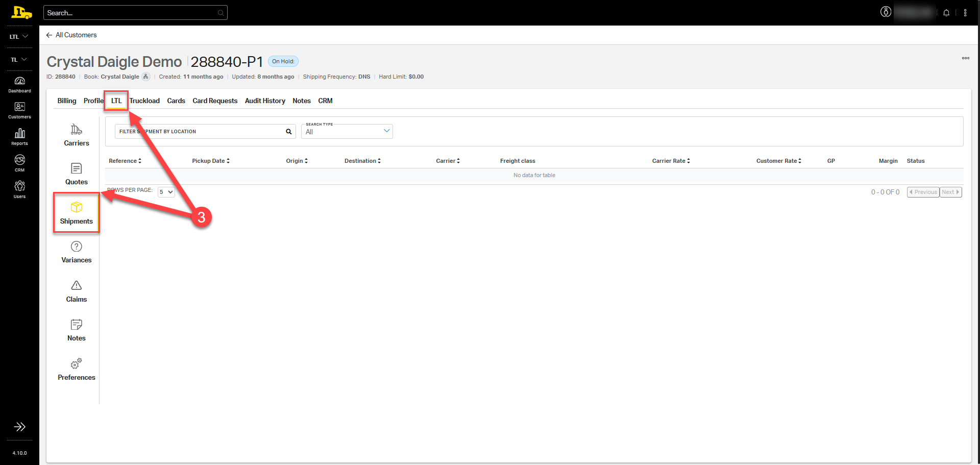Open the Notes section in side panel

coord(77,330)
